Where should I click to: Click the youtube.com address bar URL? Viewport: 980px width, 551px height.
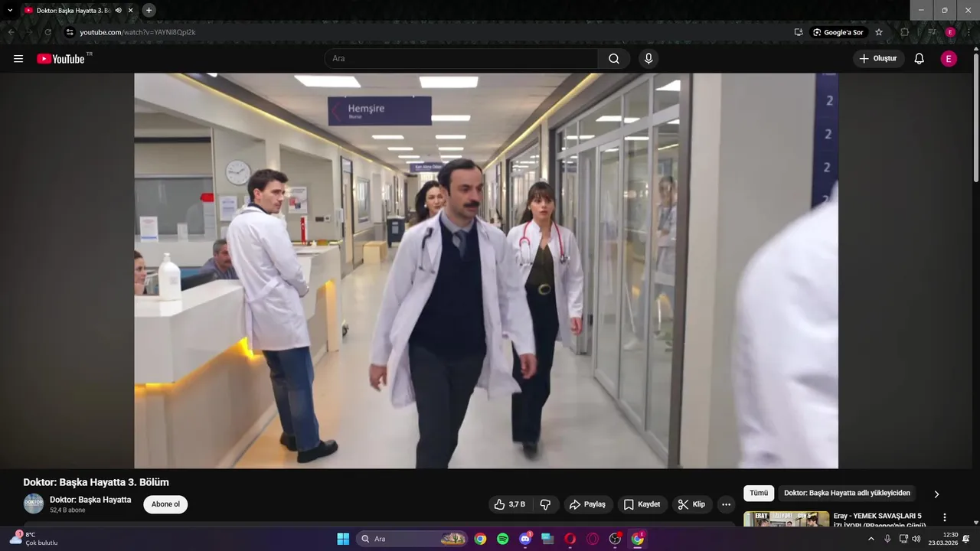(138, 32)
